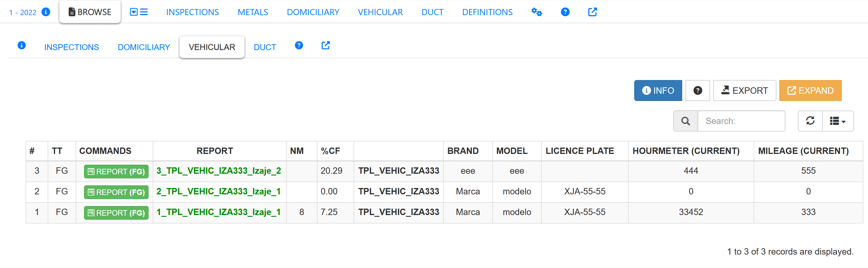Click the orange EXPAND button
This screenshot has height=268, width=868.
[x=810, y=90]
